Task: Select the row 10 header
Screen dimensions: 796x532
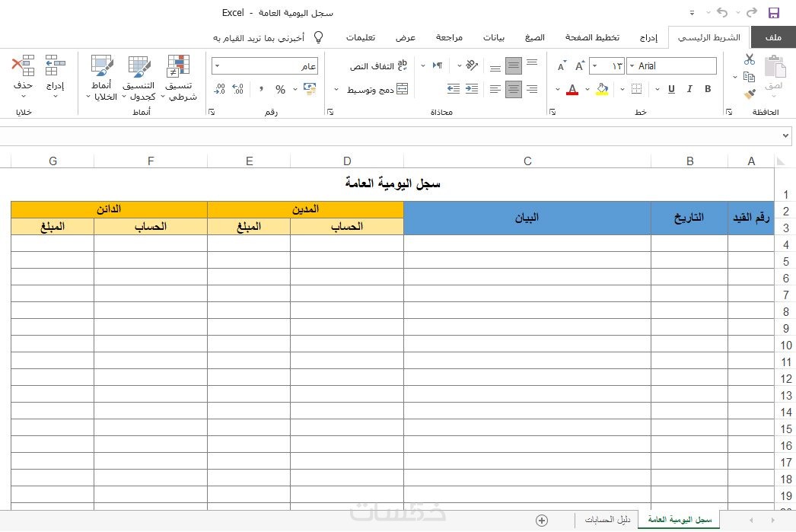Action: coord(785,346)
